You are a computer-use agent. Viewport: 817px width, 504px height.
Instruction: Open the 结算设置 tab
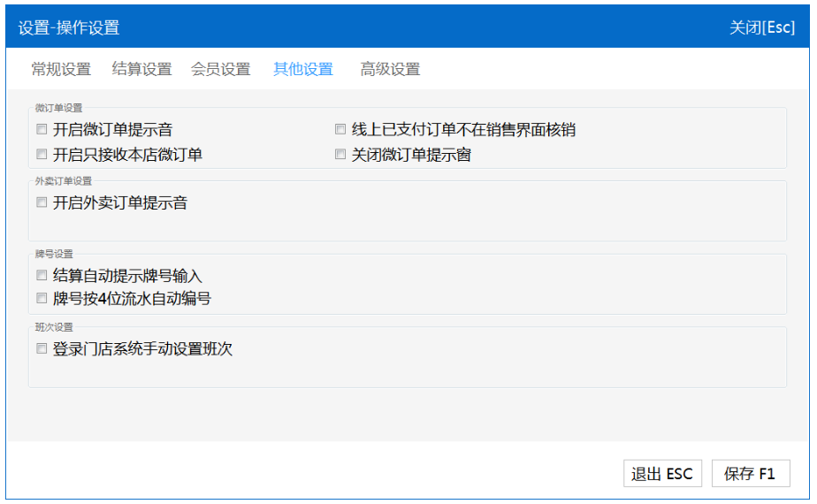pyautogui.click(x=141, y=69)
